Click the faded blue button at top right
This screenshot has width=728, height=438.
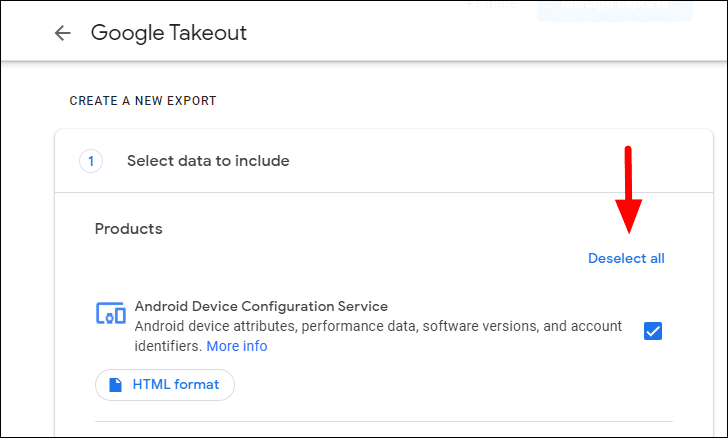tap(614, 8)
